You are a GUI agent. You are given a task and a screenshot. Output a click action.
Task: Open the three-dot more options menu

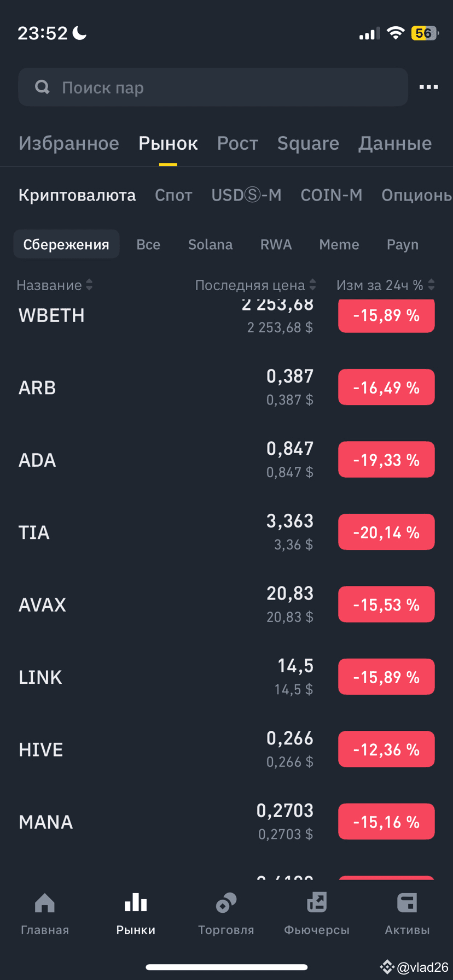click(428, 87)
